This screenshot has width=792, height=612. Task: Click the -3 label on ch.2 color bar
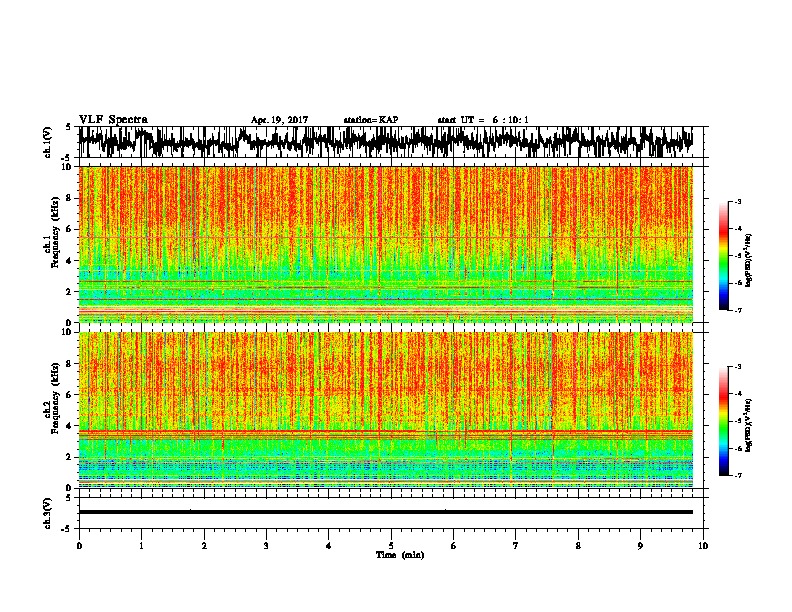(738, 367)
